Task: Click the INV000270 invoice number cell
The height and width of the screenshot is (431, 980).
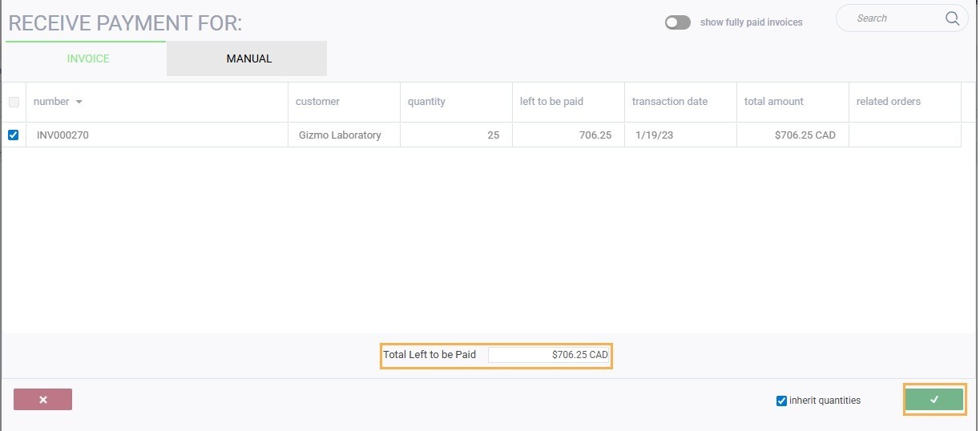Action: [63, 135]
